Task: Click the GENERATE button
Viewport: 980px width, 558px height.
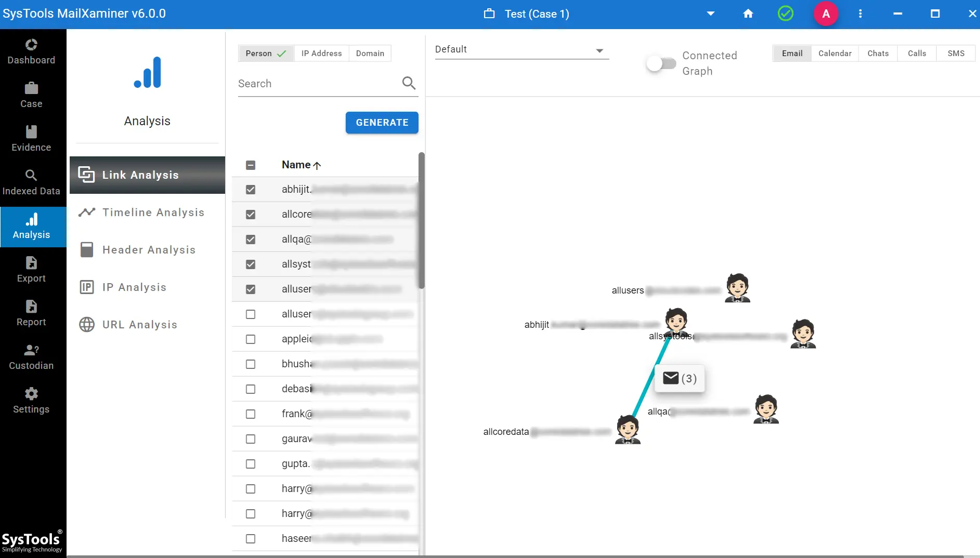Action: click(382, 123)
